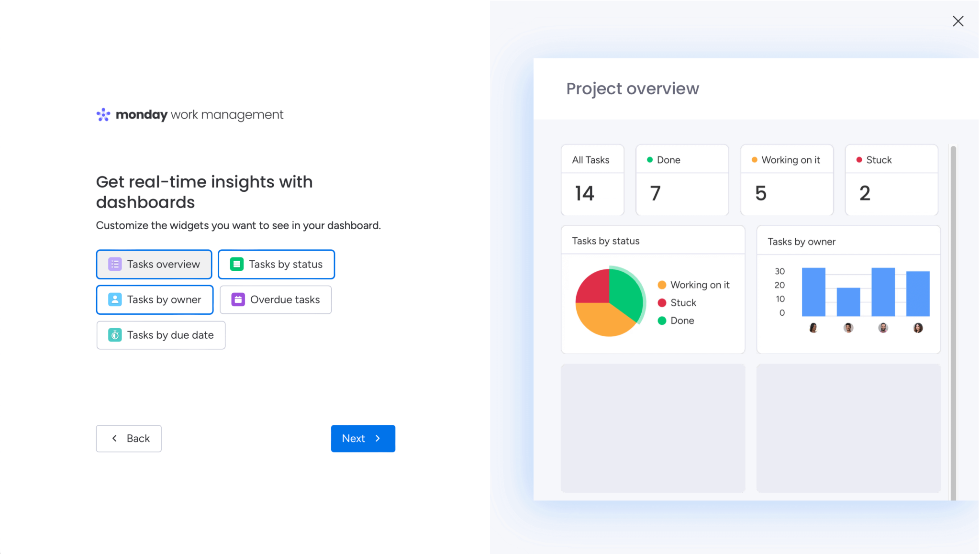This screenshot has width=980, height=554.
Task: Click the monday work management logo
Action: (x=189, y=115)
